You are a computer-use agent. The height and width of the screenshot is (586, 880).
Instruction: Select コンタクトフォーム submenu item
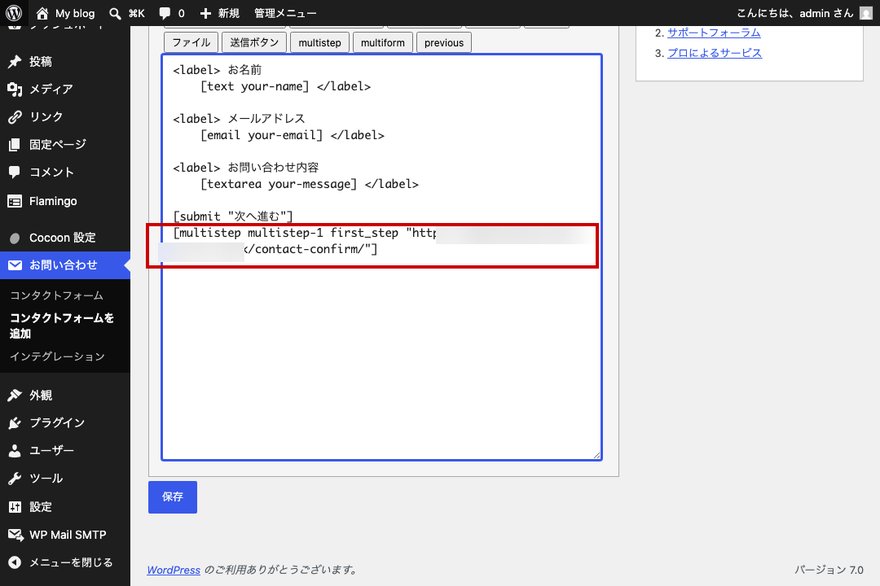pos(57,295)
